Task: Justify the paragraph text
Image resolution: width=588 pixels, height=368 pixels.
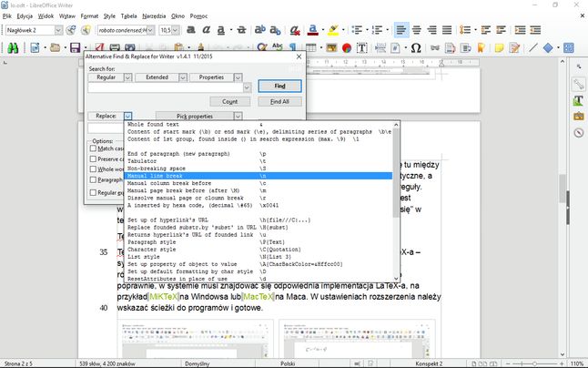Action: [x=447, y=30]
